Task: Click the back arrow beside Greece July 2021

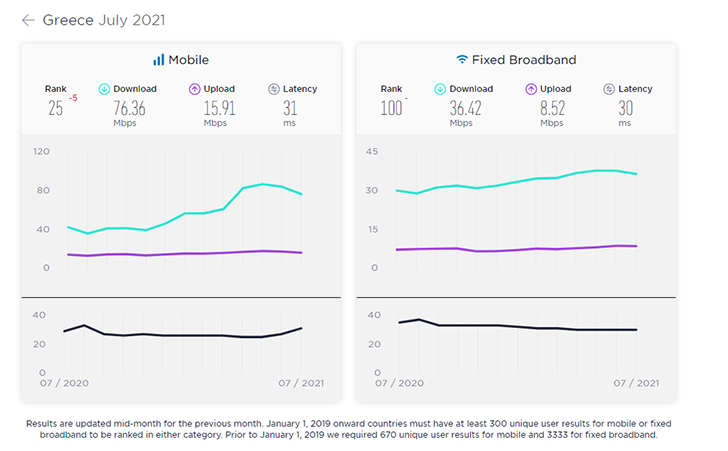Action: coord(28,20)
